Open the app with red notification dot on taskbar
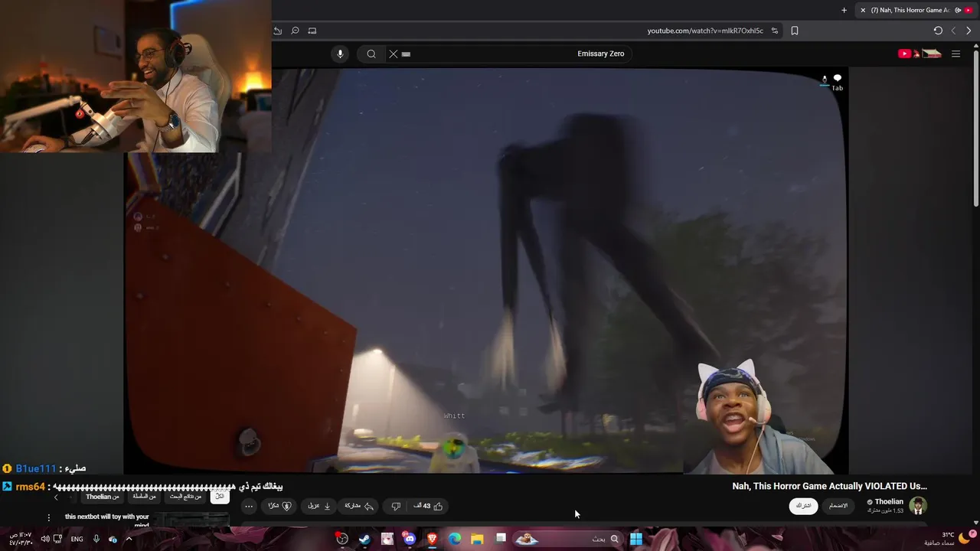 341,539
